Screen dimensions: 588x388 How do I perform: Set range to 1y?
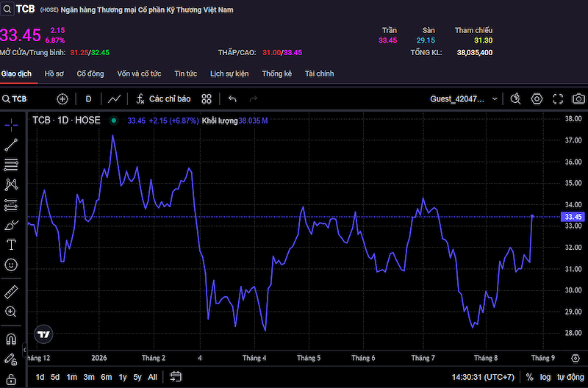(123, 377)
